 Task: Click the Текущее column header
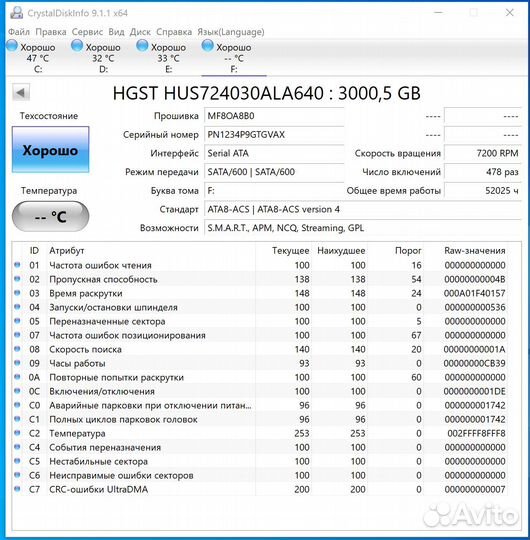click(x=290, y=251)
